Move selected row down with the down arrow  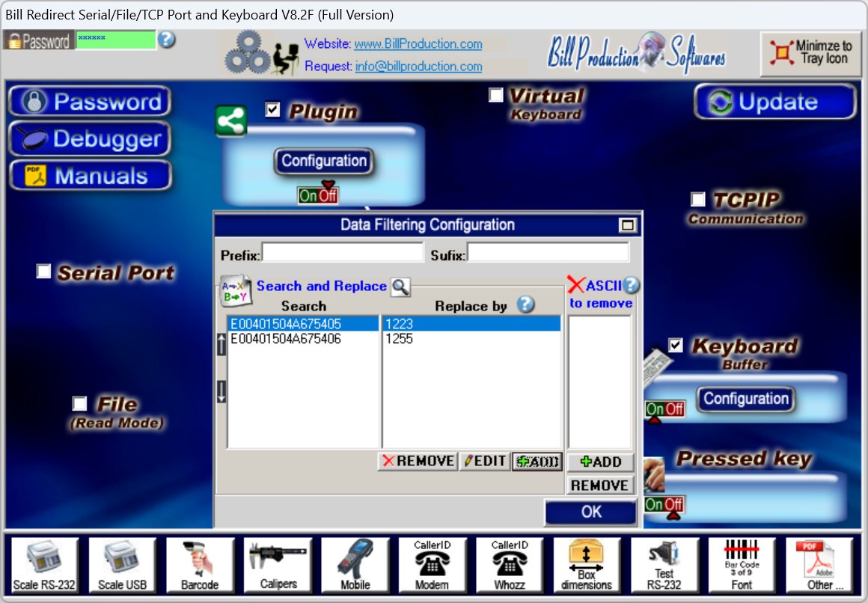coord(221,391)
